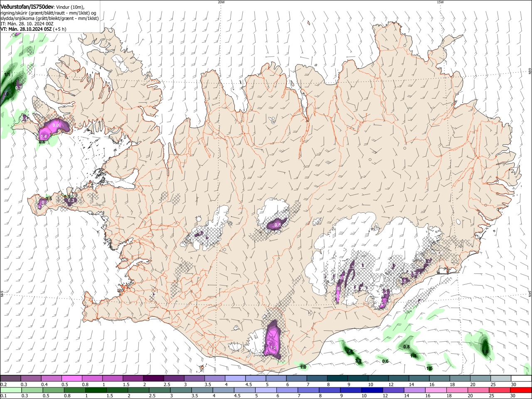Click the '0.1' label in the rain legend

[3, 396]
